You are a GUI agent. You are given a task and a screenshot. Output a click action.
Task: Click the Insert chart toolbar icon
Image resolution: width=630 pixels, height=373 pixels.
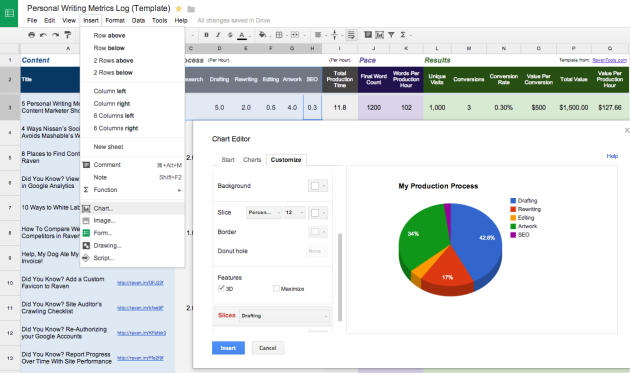379,35
